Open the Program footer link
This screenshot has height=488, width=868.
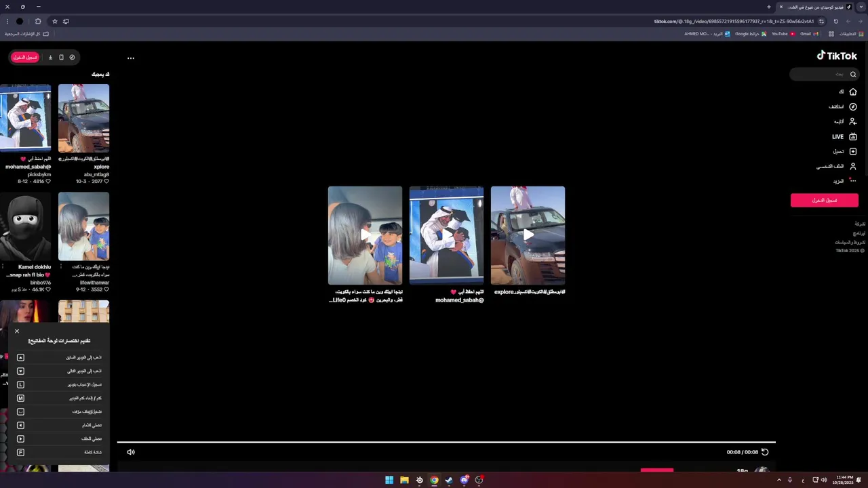(859, 232)
